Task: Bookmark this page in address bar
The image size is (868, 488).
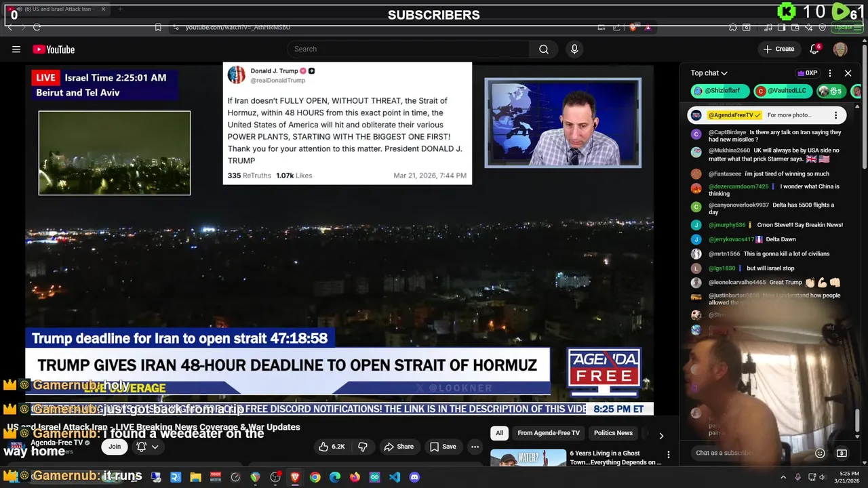Action: click(158, 27)
